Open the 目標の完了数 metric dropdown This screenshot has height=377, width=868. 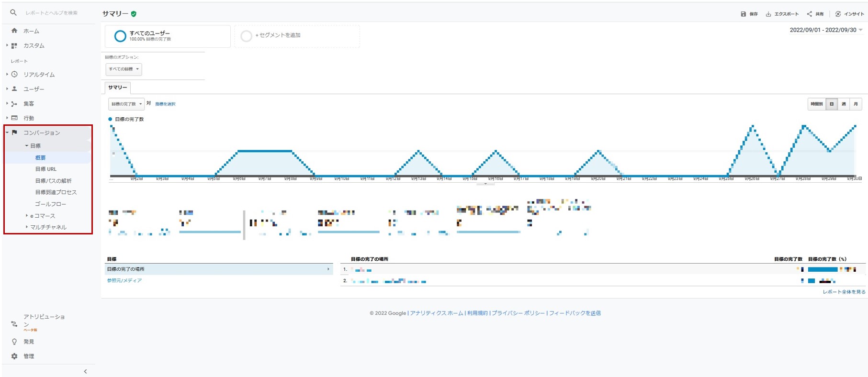point(126,104)
